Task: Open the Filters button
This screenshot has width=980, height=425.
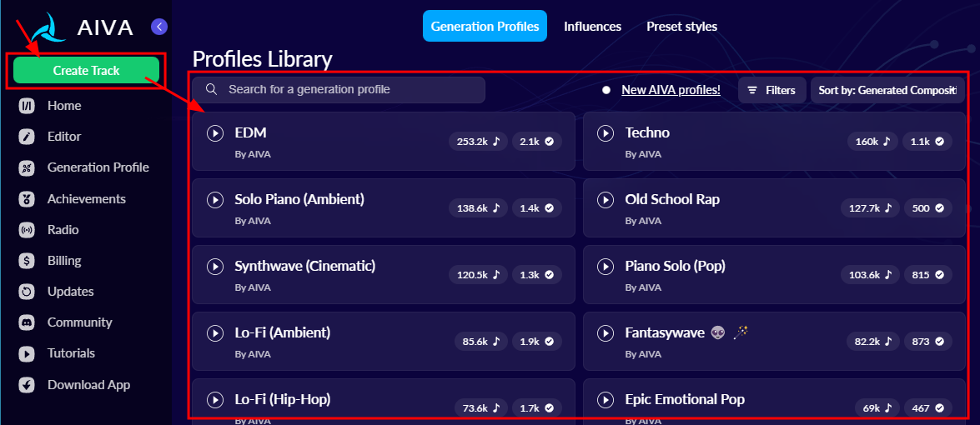Action: click(771, 90)
